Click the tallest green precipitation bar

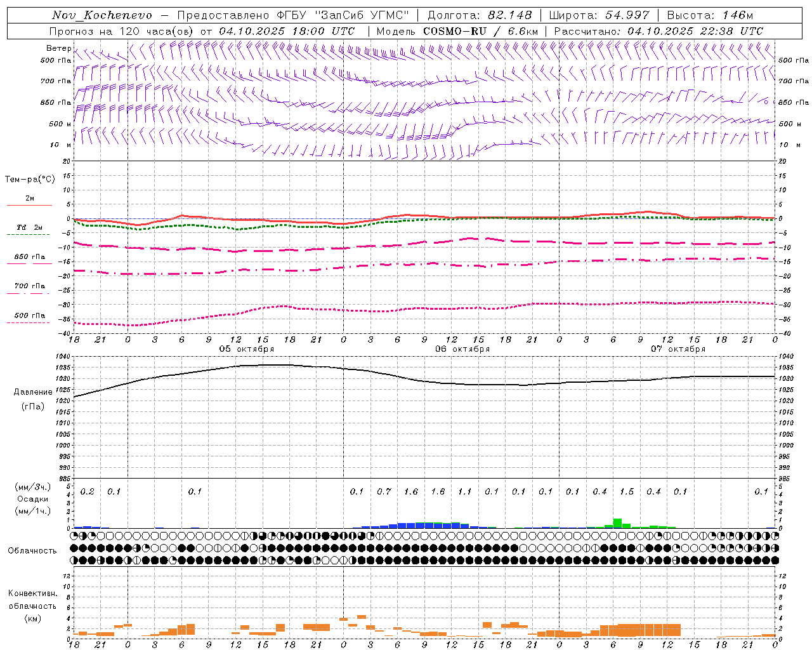pos(617,523)
